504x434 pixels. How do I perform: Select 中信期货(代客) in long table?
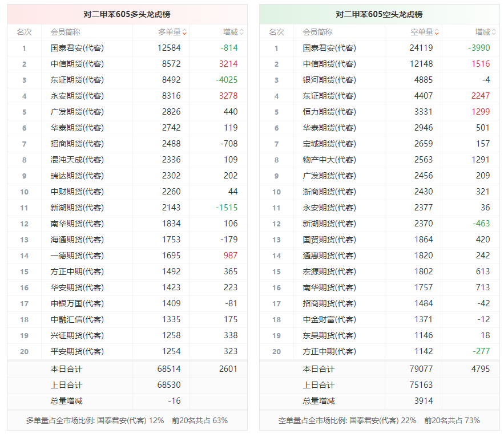pos(77,64)
